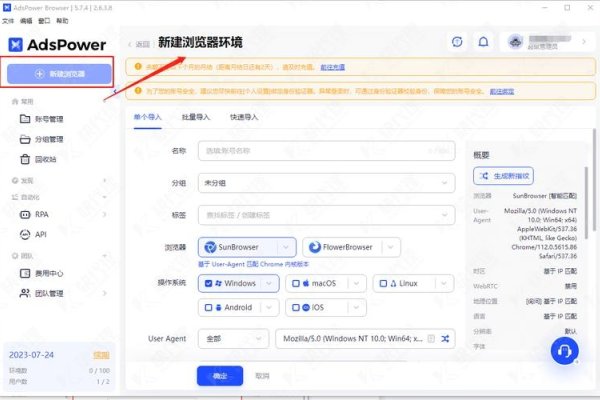The height and width of the screenshot is (400, 600).
Task: Click the first warning exclamation icon
Action: click(x=138, y=67)
